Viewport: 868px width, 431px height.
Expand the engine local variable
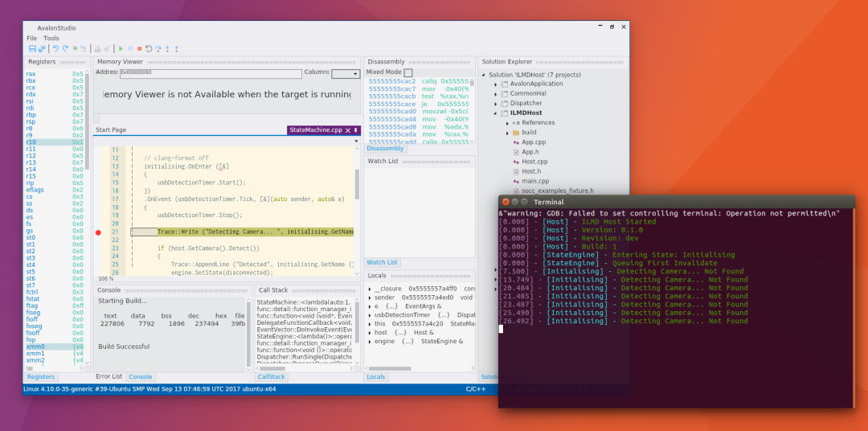click(x=371, y=342)
